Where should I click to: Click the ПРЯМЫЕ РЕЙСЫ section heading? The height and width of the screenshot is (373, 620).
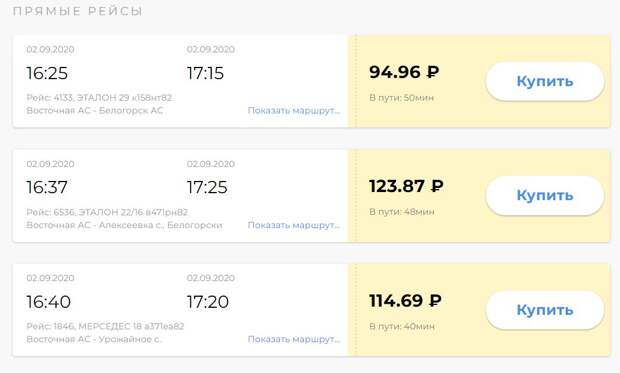(x=78, y=11)
